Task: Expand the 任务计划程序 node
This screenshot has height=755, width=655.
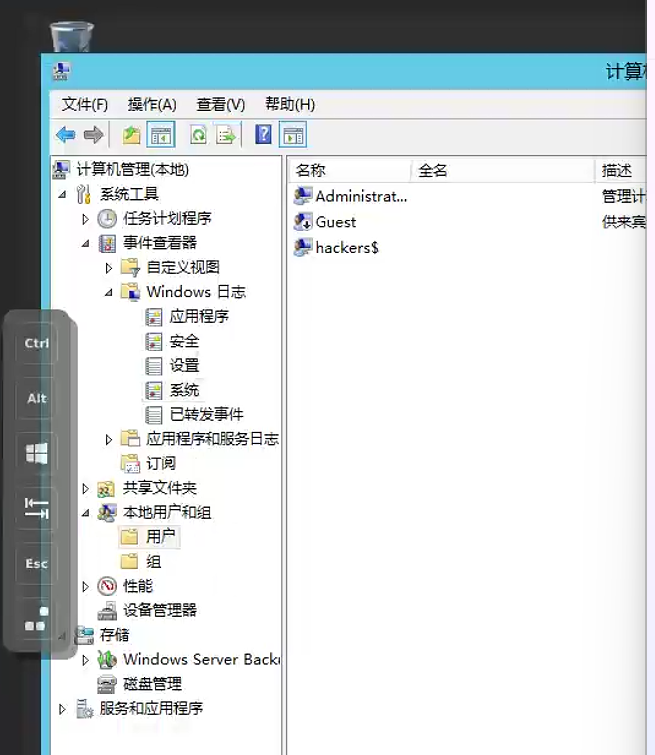Action: 85,219
